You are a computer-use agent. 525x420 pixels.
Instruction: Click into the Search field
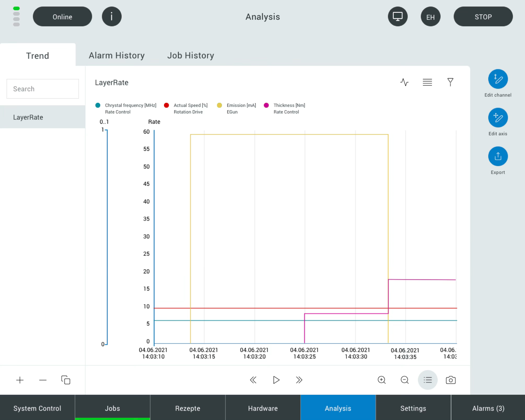coord(43,89)
